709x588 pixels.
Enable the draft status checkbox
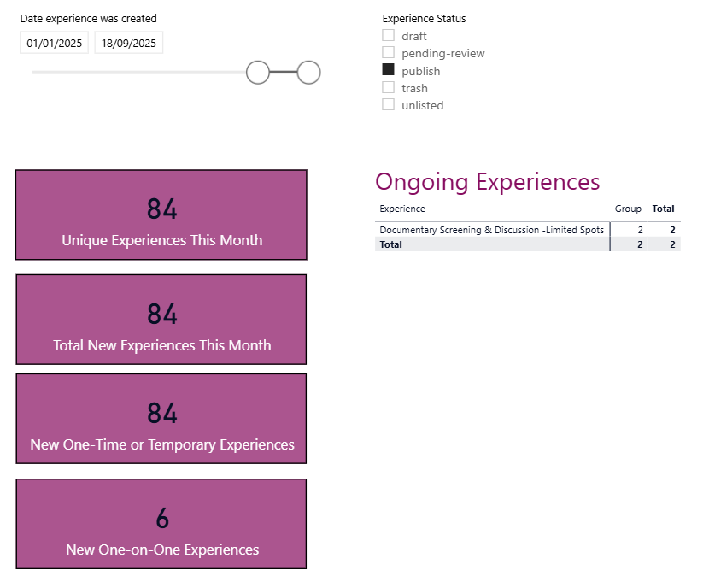[389, 36]
